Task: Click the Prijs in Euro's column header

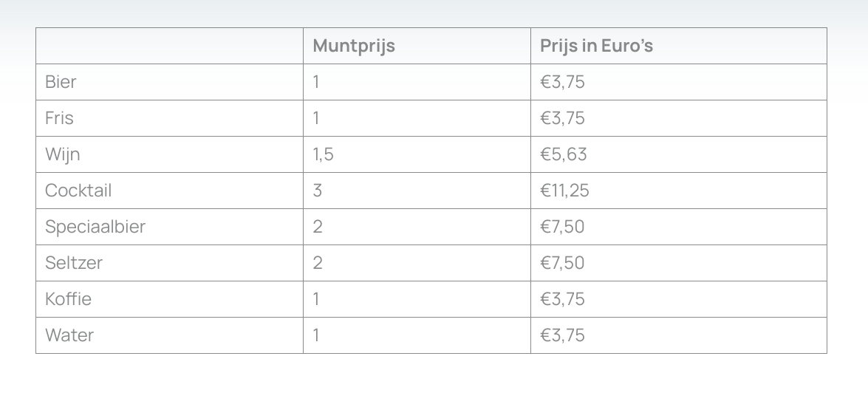Action: [x=596, y=46]
